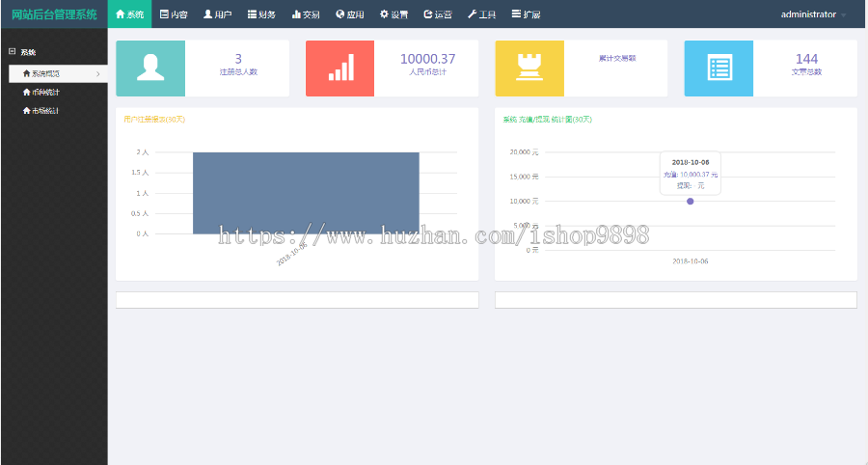Viewport: 868px width, 465px height.
Task: Click the 用户注册报表(30天) chart title
Action: coord(154,119)
